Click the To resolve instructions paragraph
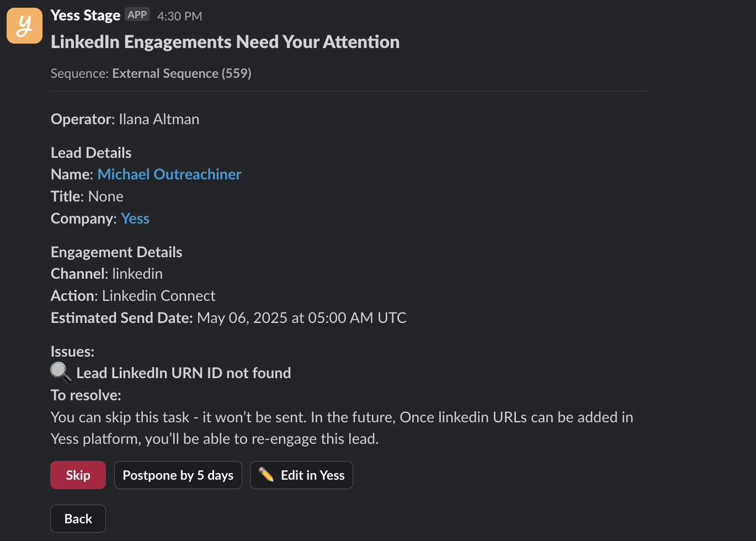756x541 pixels. point(342,428)
